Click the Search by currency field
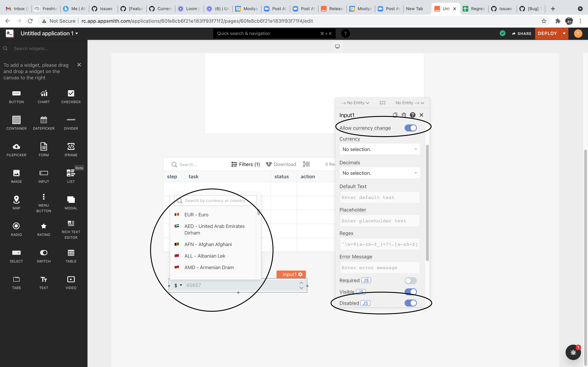Screen dimensions: 588x367 click(215, 200)
